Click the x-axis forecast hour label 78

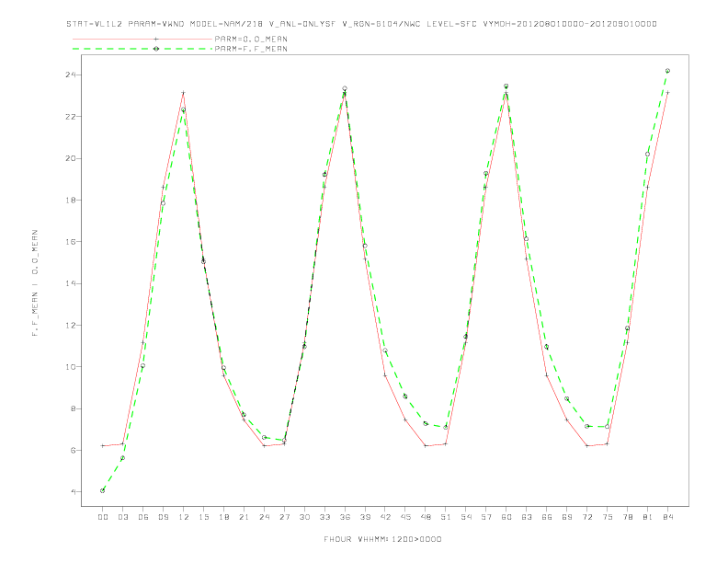(628, 517)
